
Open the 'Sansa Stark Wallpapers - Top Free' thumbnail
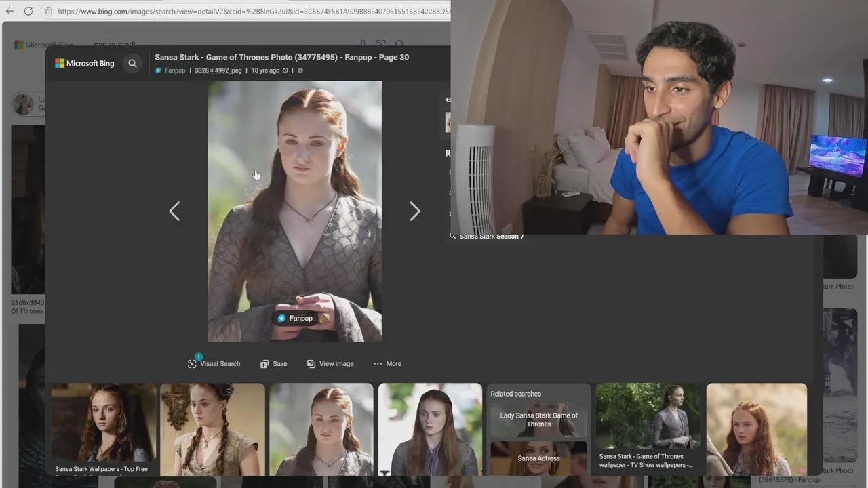(103, 429)
